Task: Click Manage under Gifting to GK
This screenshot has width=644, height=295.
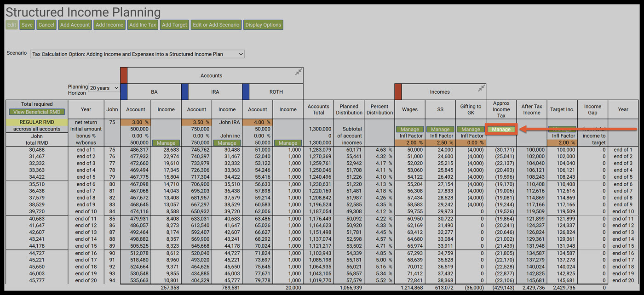Action: click(x=471, y=130)
